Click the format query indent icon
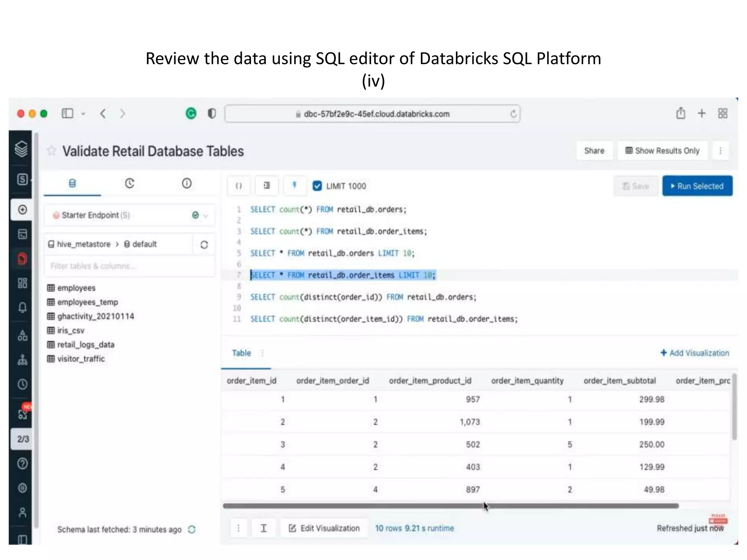The width and height of the screenshot is (747, 560). tap(267, 186)
